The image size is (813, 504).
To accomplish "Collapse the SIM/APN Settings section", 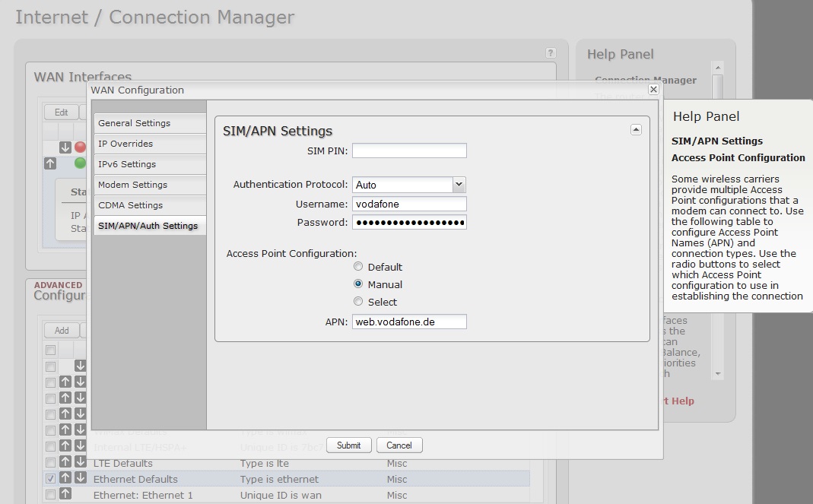I will (636, 130).
